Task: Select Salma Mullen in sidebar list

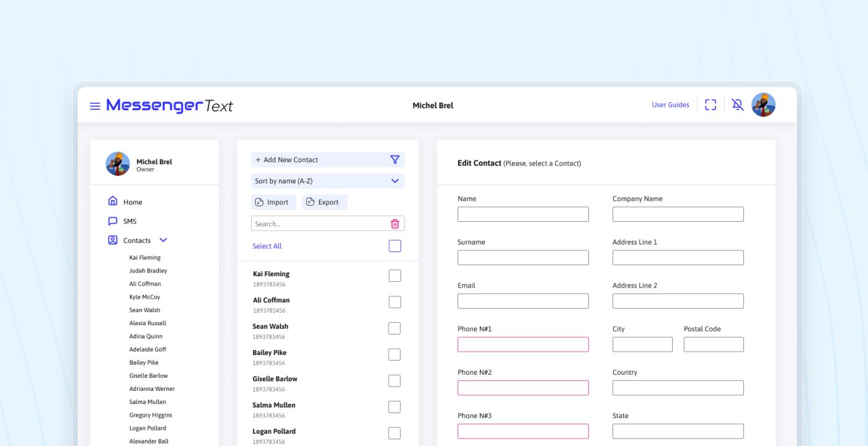Action: pos(148,402)
